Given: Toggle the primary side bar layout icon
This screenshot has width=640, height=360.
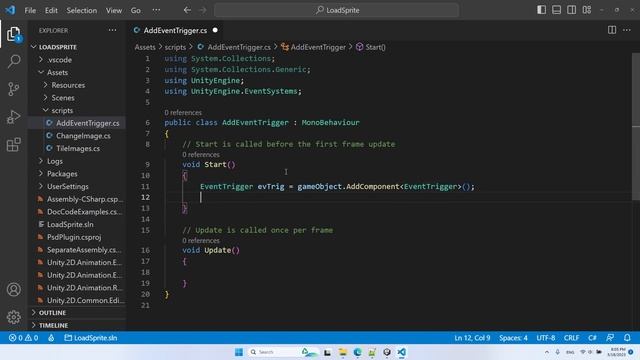Looking at the screenshot, I should pyautogui.click(x=541, y=10).
